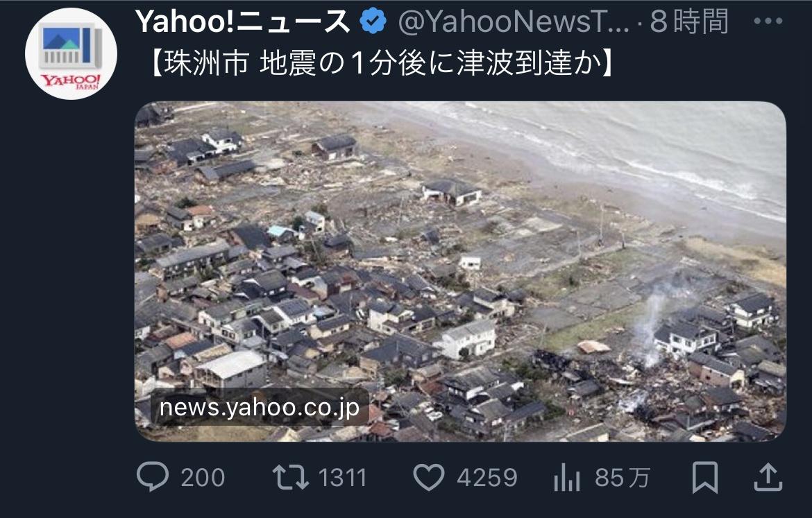View analytics via bar chart icon
This screenshot has width=812, height=518.
pos(566,477)
